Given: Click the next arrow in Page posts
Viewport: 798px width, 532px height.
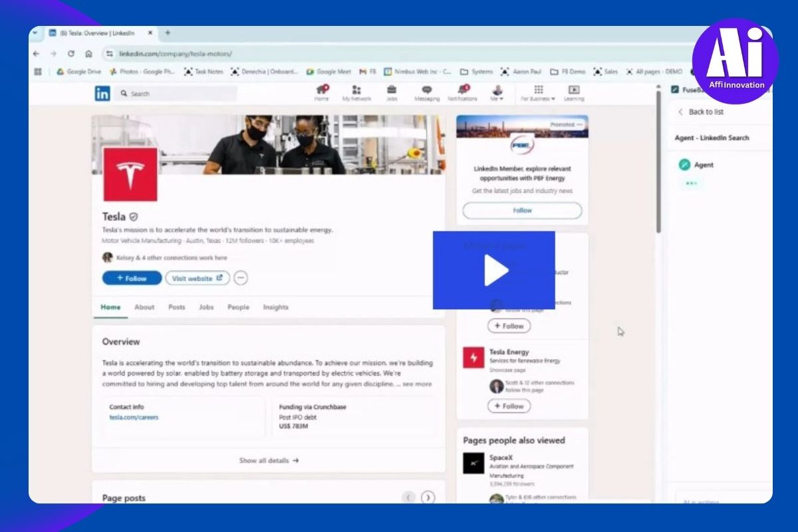Looking at the screenshot, I should pyautogui.click(x=428, y=497).
